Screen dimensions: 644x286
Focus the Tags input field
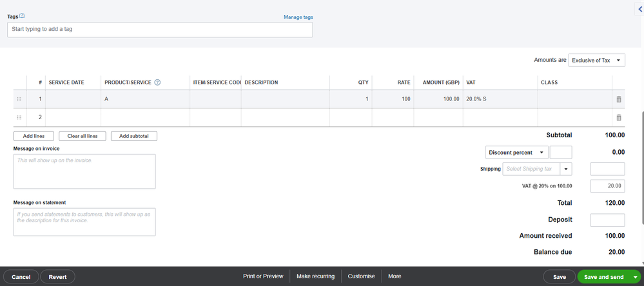(x=160, y=30)
